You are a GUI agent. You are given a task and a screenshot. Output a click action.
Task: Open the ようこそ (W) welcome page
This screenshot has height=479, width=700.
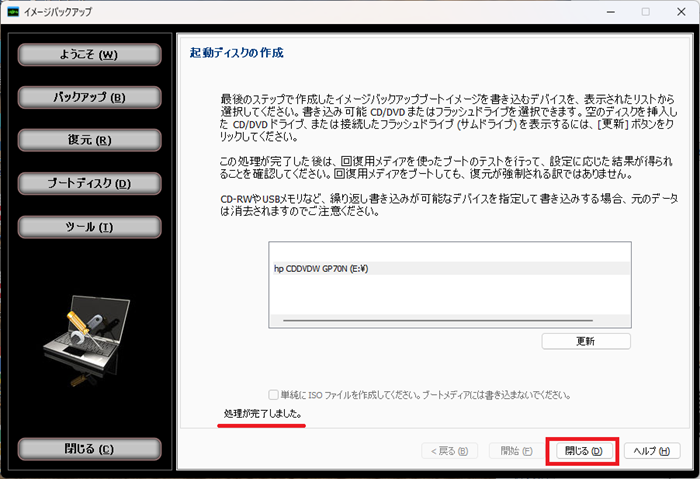point(87,54)
